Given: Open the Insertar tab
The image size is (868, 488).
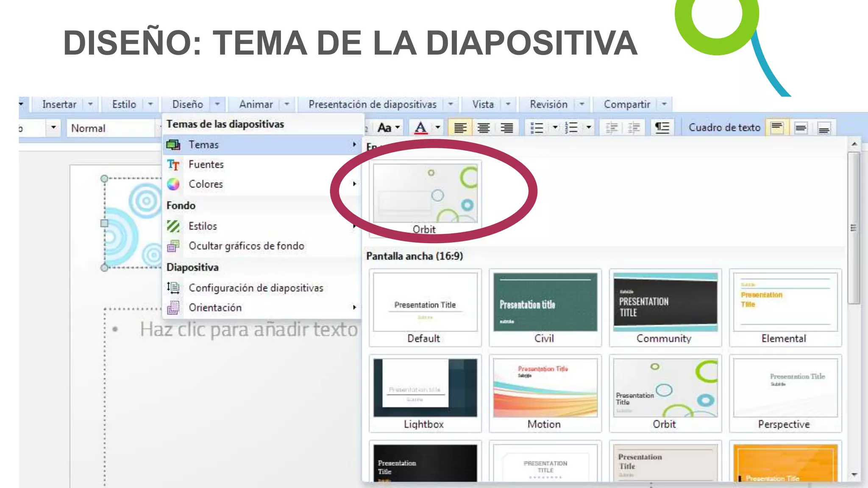Looking at the screenshot, I should 59,104.
